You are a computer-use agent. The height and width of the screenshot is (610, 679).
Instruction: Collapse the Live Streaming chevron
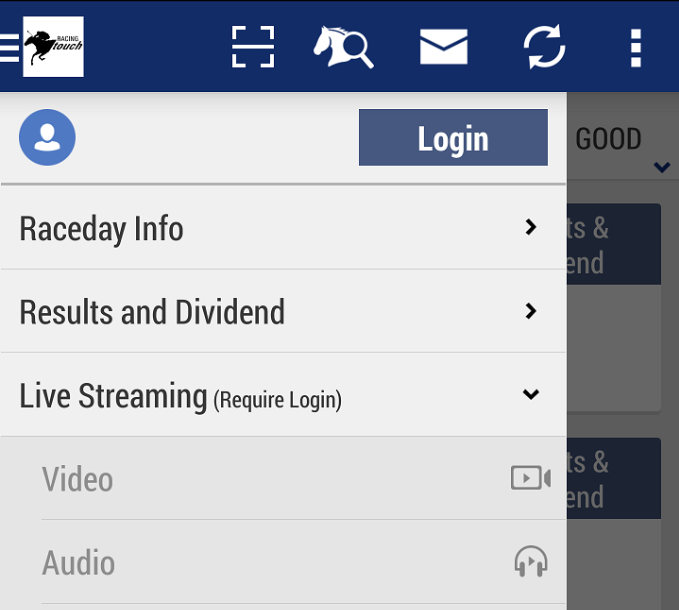click(531, 395)
